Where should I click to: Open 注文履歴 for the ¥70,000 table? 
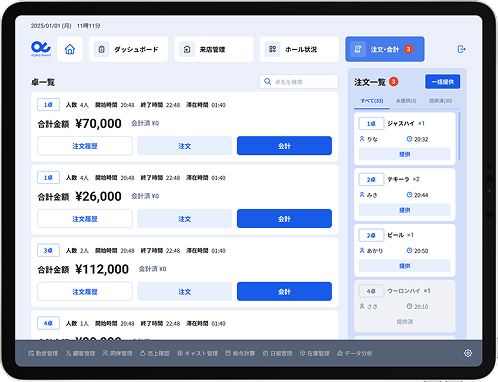pyautogui.click(x=85, y=146)
